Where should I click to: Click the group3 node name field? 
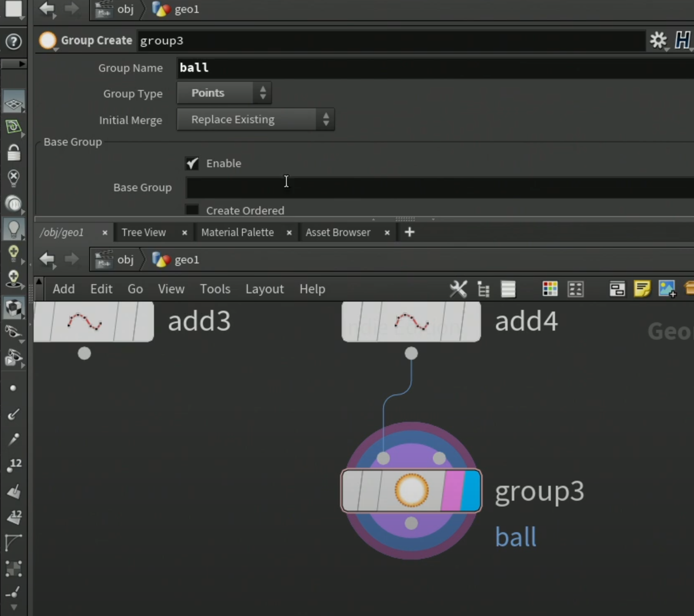391,41
